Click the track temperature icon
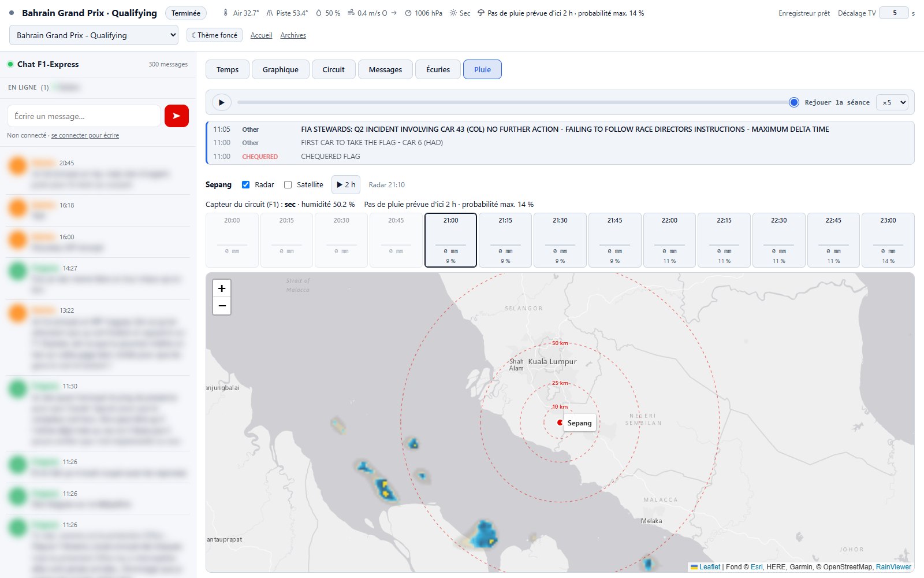 point(270,13)
